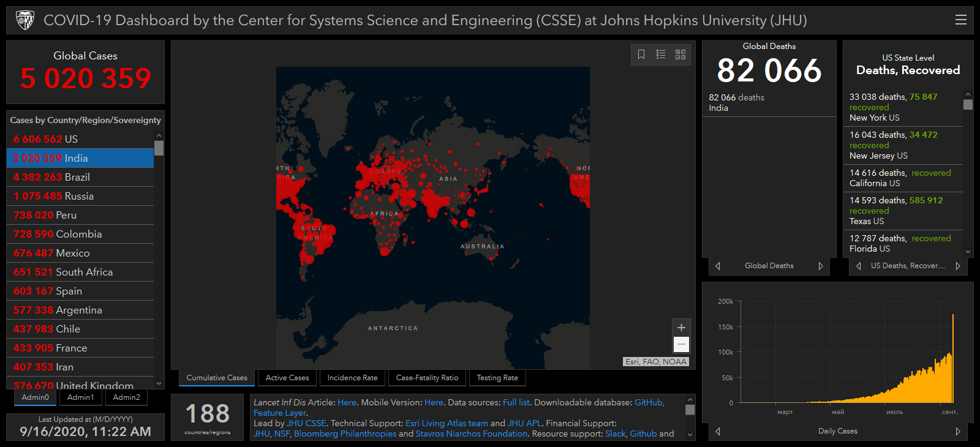Open the Slack resource support link
Viewport: 980px width, 447px height.
click(616, 434)
